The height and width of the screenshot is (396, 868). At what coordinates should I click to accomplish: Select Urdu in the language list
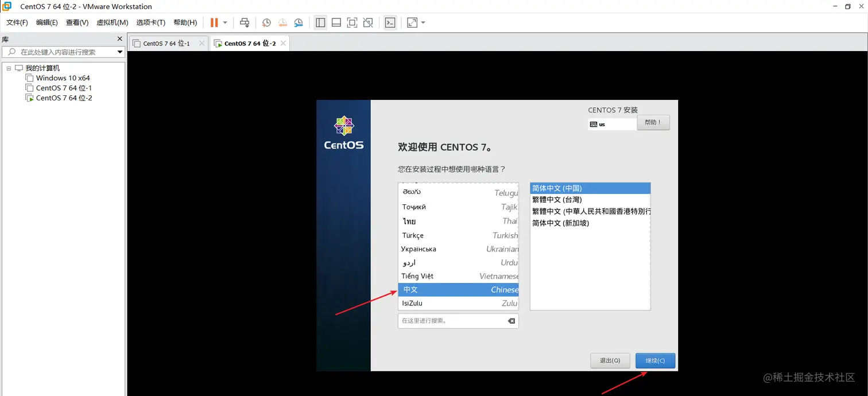(458, 262)
